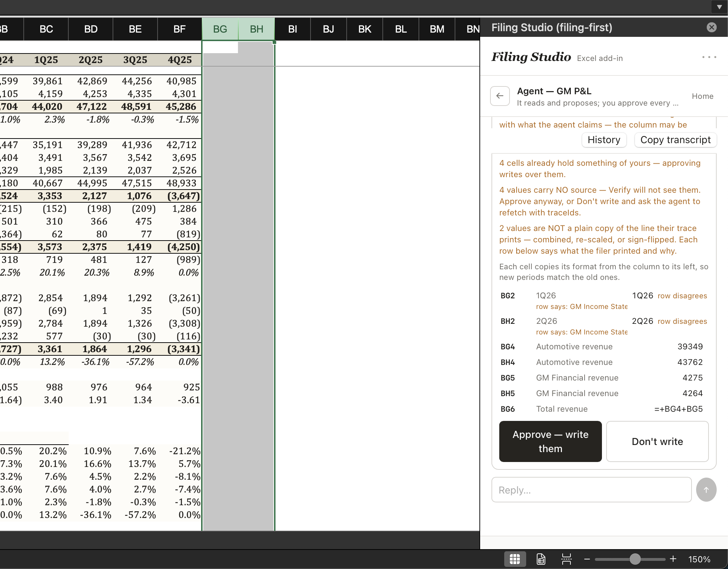Select the cell showing 3.40

[46, 400]
